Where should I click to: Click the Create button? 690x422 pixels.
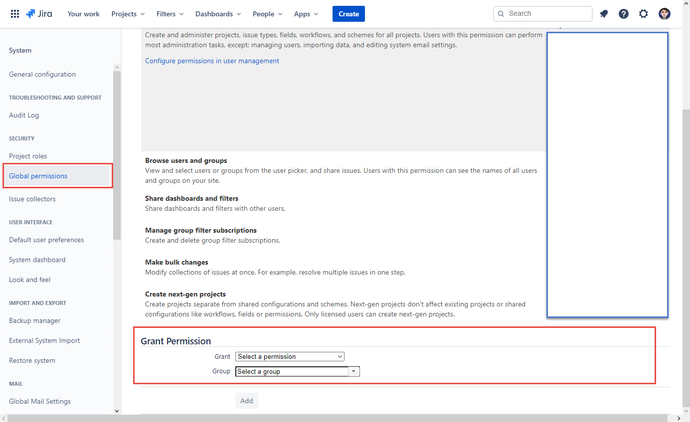coord(349,14)
